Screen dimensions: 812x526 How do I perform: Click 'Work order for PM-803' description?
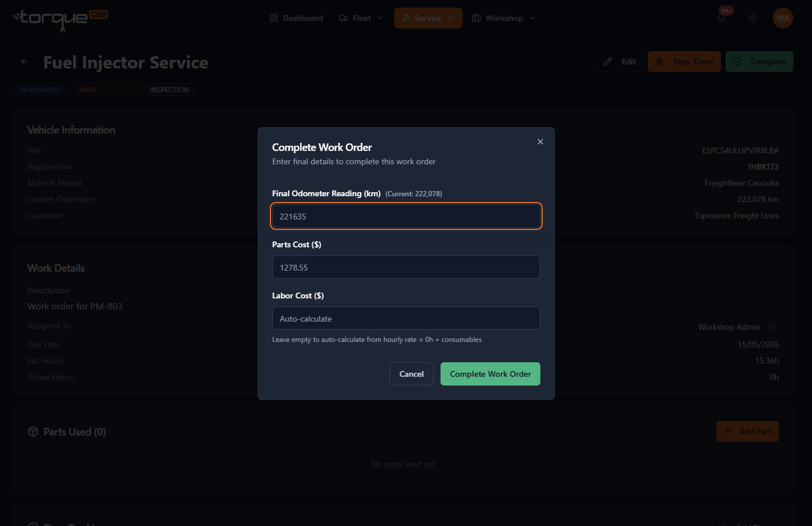tap(75, 306)
